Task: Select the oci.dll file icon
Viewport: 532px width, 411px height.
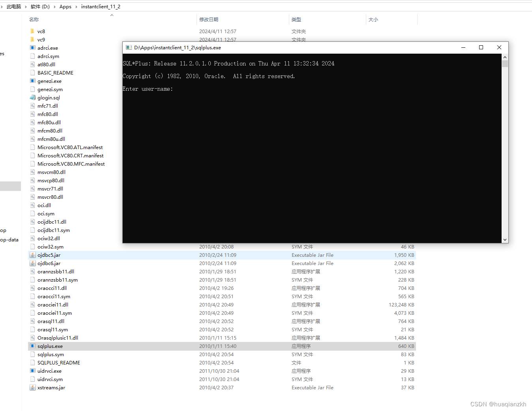Action: pyautogui.click(x=32, y=205)
